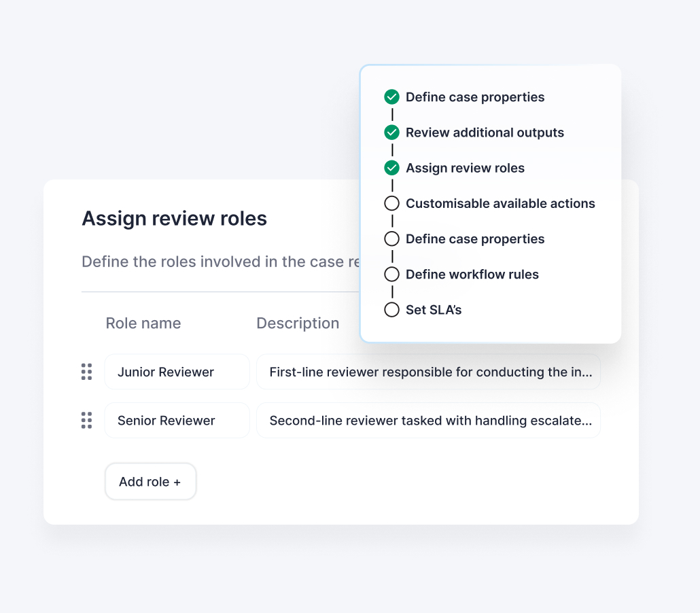
Task: Select the Define workflow rules step circle
Action: tap(391, 275)
